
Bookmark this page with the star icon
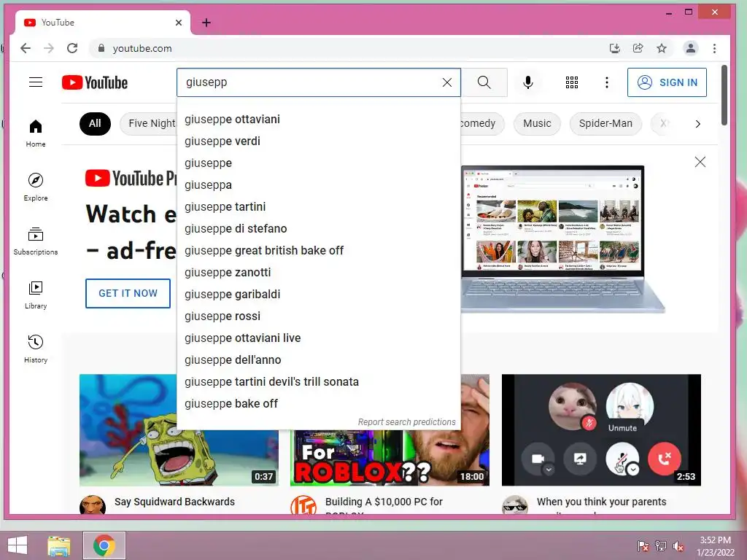click(661, 48)
